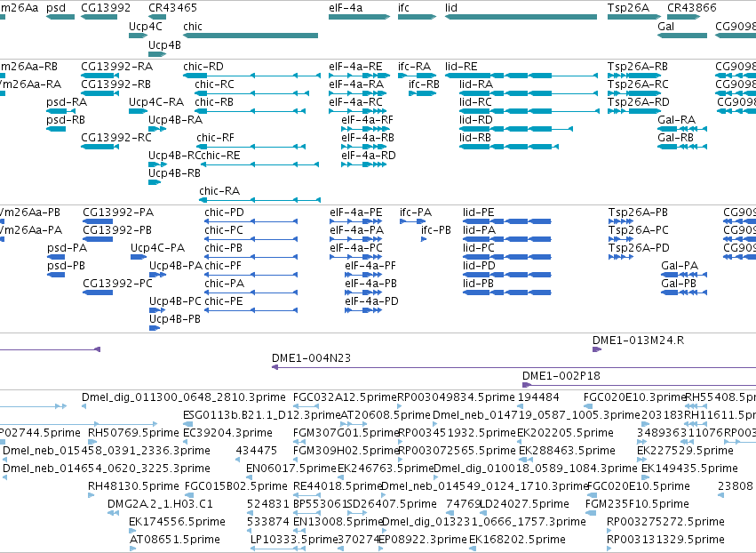Select the eIF-4a-PE protein label
This screenshot has width=756, height=553.
pos(356,212)
